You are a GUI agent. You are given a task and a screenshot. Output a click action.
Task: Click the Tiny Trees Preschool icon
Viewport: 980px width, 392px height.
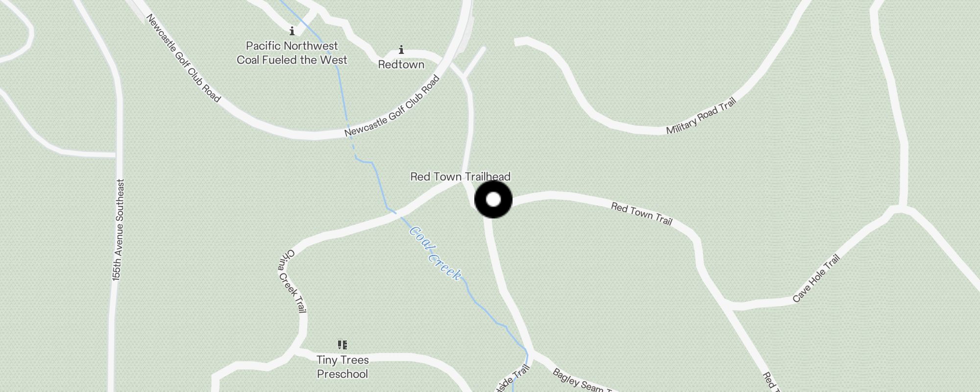343,345
